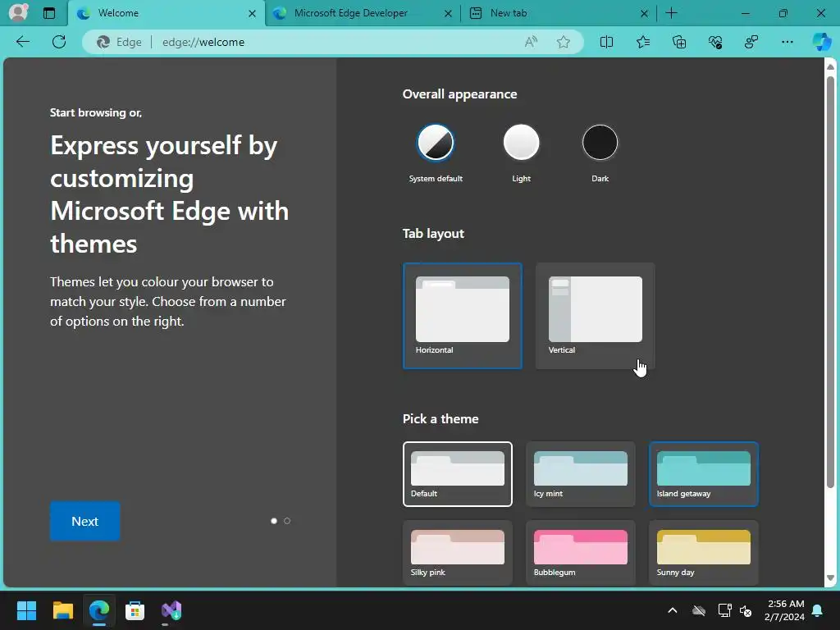Open notifications bell icon
Screen dimensions: 840x630
point(818,610)
